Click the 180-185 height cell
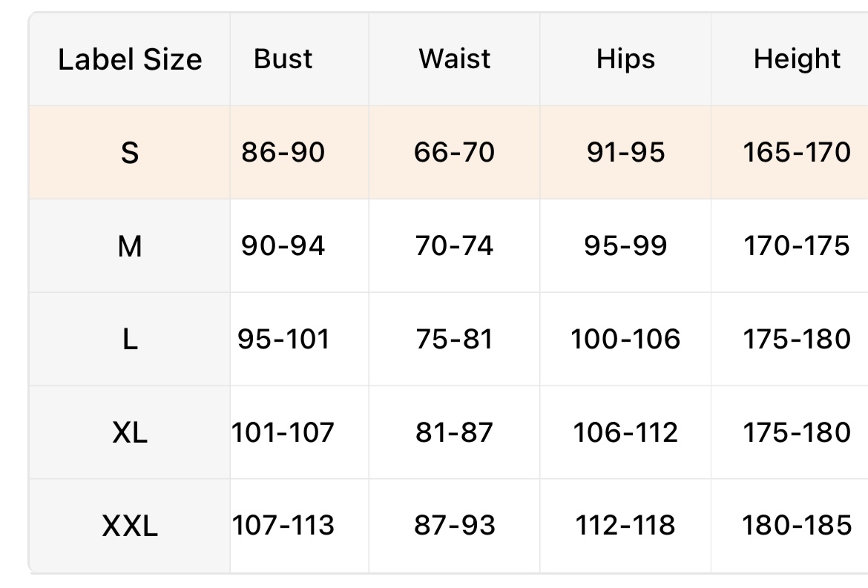Image resolution: width=868 pixels, height=588 pixels. pos(797,526)
